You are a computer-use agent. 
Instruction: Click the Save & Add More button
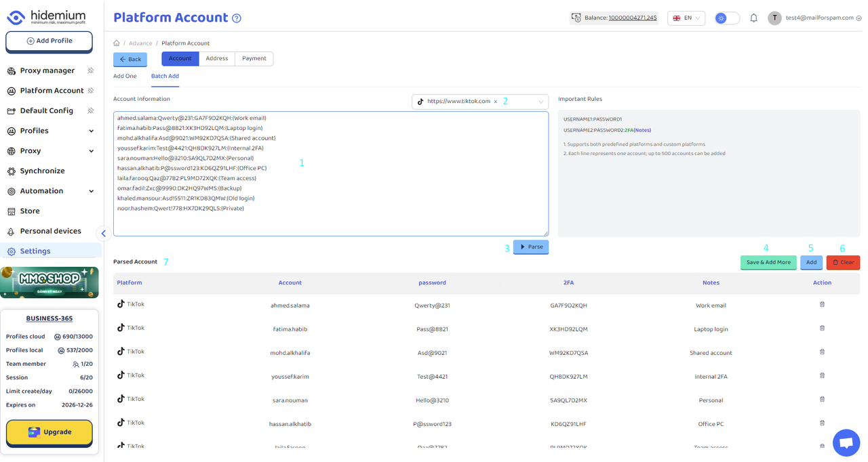tap(768, 263)
